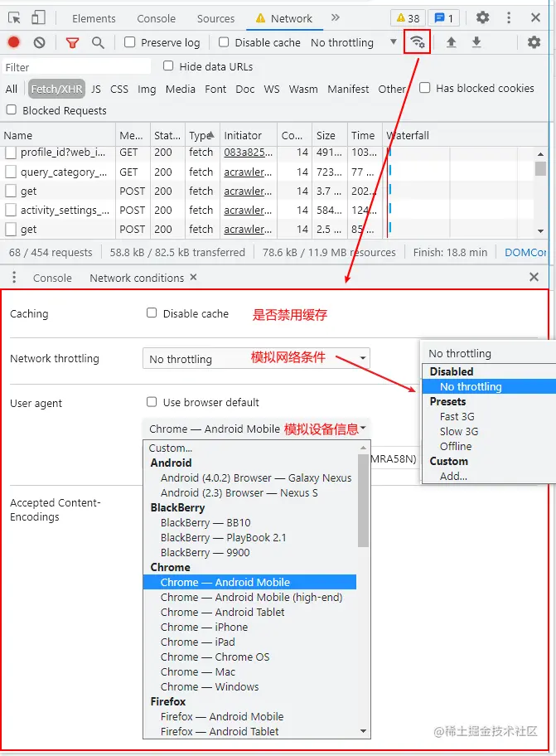Filter requests by WS type
The width and height of the screenshot is (556, 756).
271,90
